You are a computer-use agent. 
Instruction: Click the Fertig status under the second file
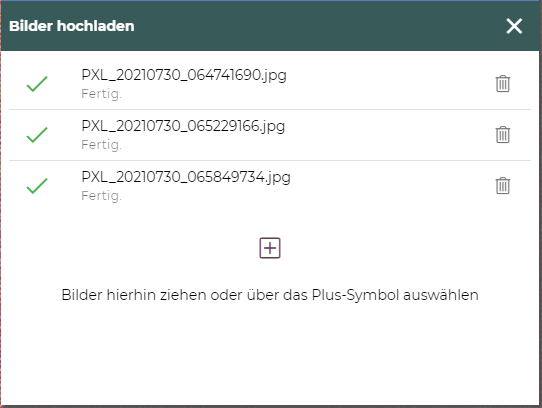click(x=102, y=145)
